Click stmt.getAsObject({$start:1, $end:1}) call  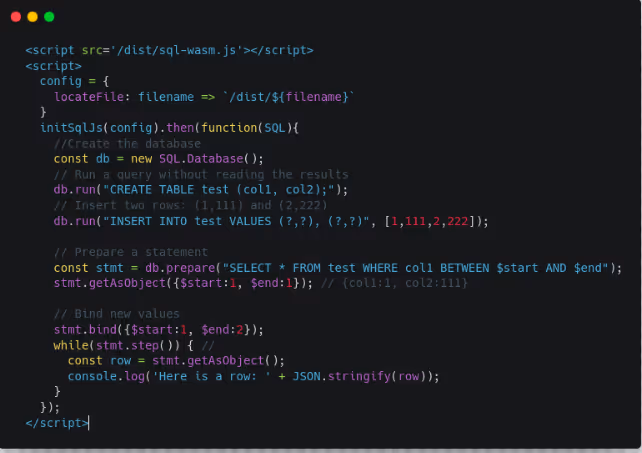[183, 283]
